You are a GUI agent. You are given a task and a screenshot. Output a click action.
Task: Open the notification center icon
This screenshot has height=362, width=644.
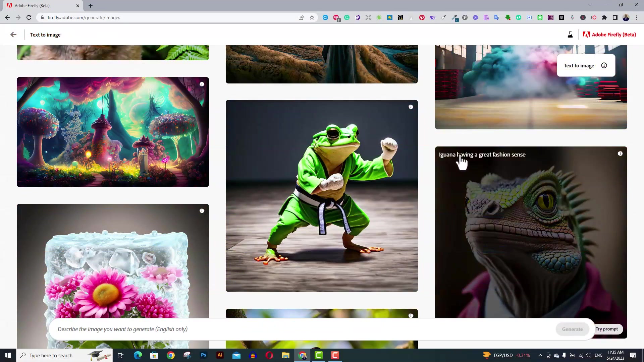633,355
